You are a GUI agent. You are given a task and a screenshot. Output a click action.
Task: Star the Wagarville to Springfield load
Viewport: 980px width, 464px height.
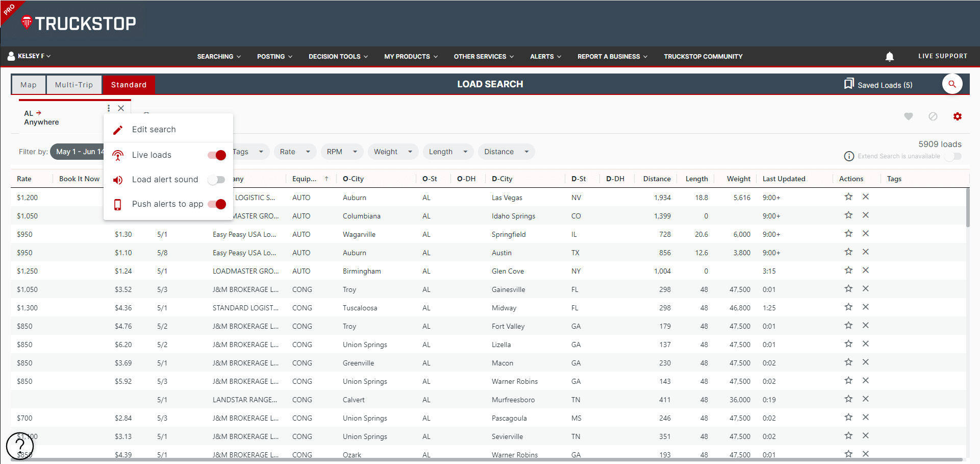(x=848, y=234)
